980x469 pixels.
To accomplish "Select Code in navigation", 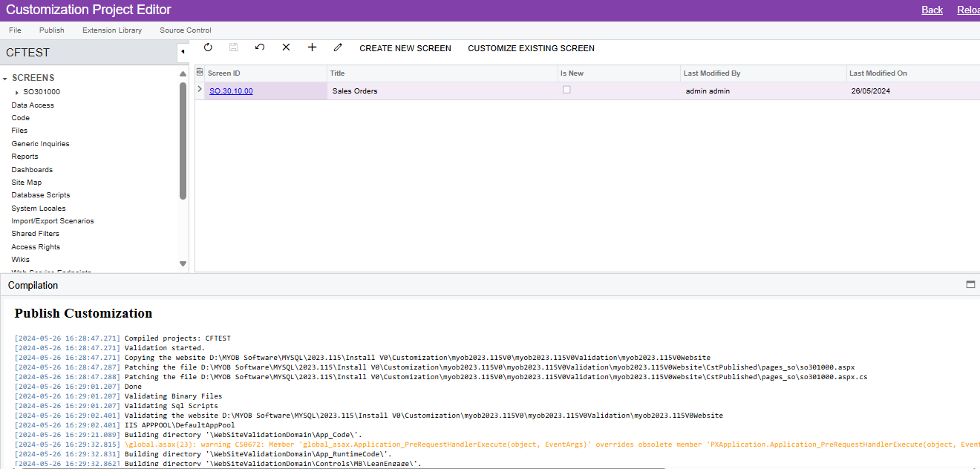I will coord(21,118).
